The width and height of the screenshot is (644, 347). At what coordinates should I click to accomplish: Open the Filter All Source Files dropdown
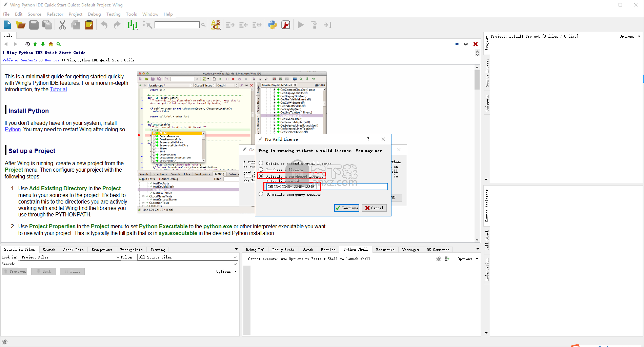pyautogui.click(x=187, y=257)
